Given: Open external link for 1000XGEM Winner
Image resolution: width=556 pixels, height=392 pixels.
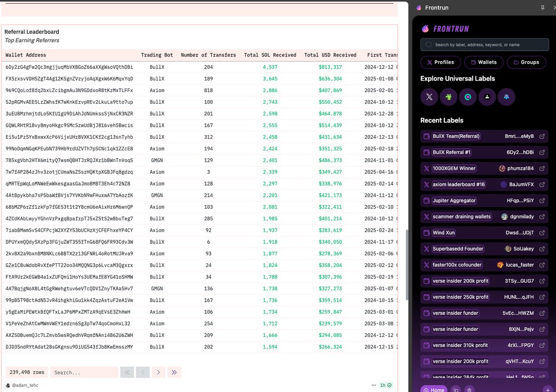Looking at the screenshot, I should coord(542,168).
